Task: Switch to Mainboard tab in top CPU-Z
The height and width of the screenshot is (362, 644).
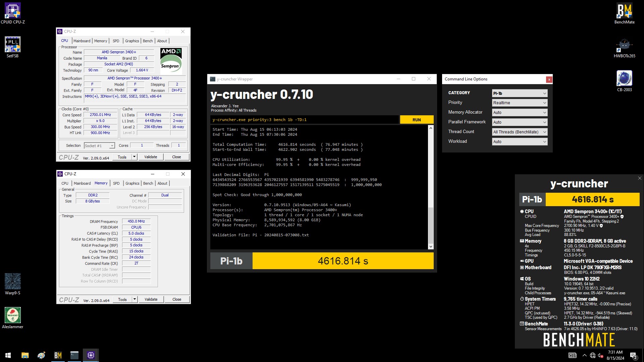Action: pyautogui.click(x=82, y=41)
